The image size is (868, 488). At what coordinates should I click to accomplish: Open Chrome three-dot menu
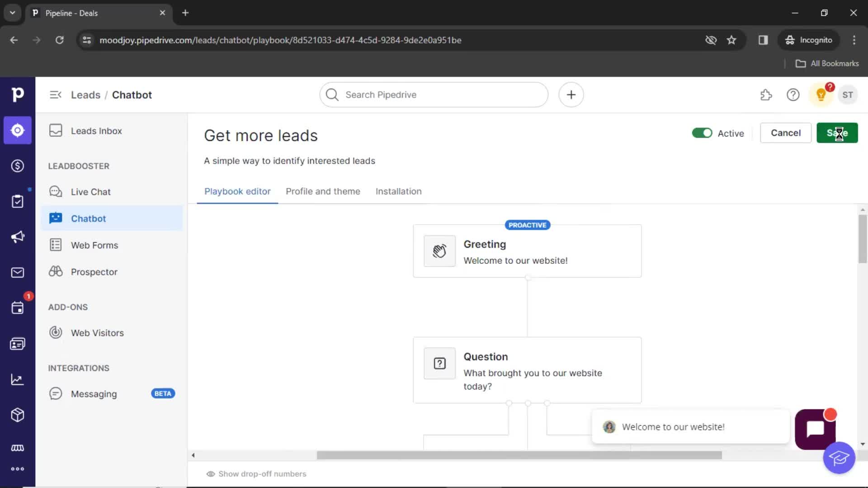[854, 40]
